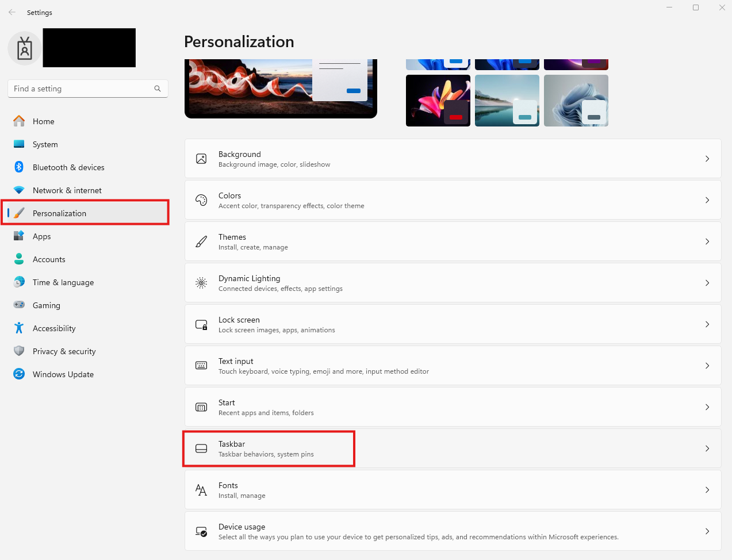
Task: Expand Start settings via chevron
Action: click(x=707, y=407)
